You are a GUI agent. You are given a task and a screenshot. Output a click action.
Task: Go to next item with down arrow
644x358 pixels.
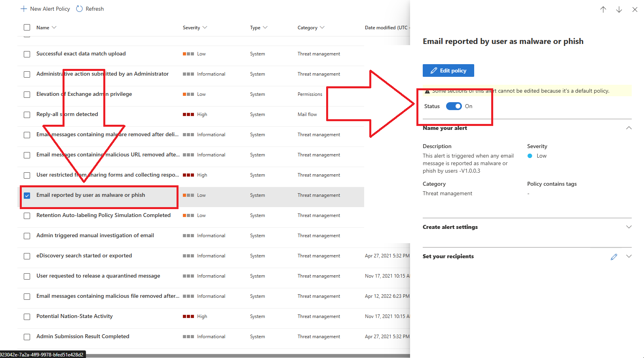point(619,10)
